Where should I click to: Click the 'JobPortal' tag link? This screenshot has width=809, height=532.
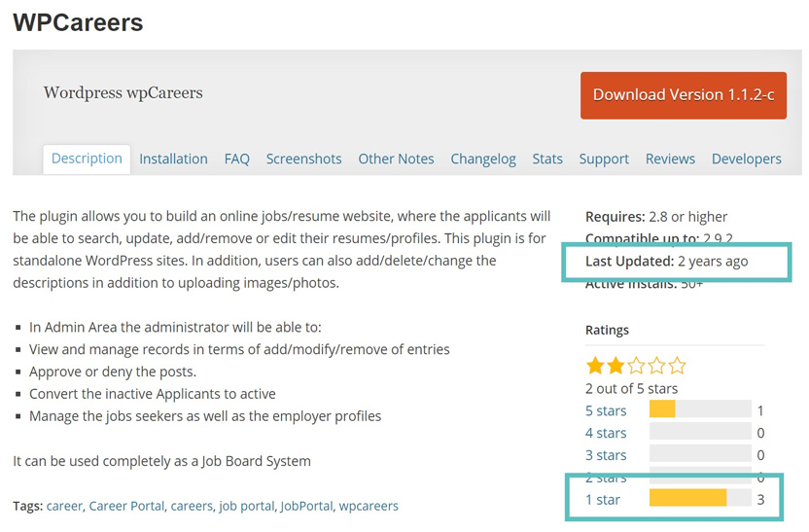click(x=306, y=506)
